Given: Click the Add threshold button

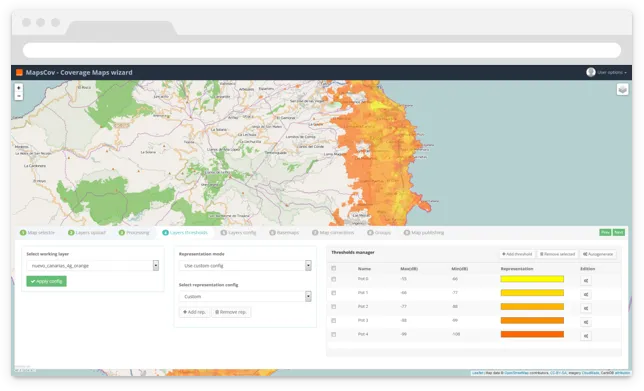Looking at the screenshot, I should [517, 254].
